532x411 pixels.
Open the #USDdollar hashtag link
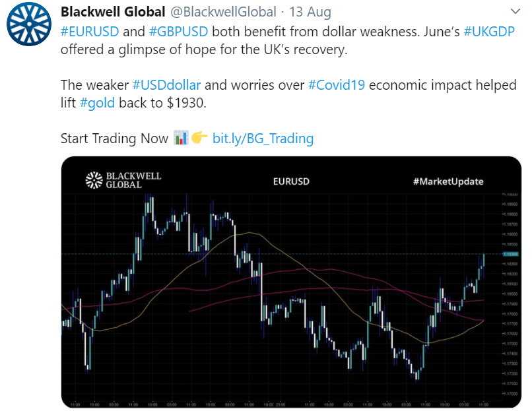pos(166,85)
